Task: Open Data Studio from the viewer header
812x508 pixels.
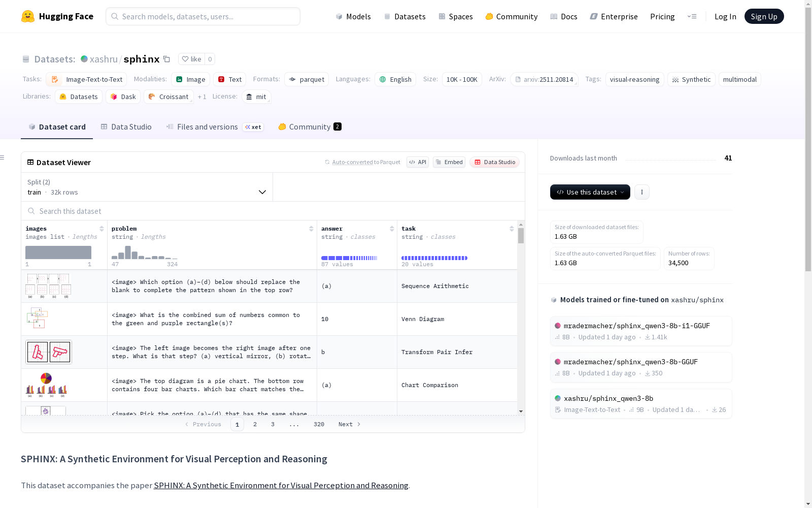Action: [494, 162]
